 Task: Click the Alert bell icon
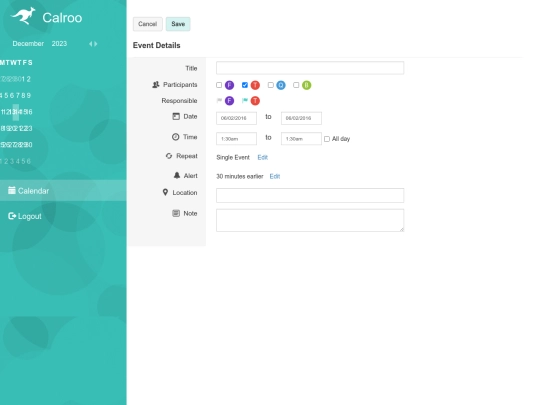[x=177, y=175]
